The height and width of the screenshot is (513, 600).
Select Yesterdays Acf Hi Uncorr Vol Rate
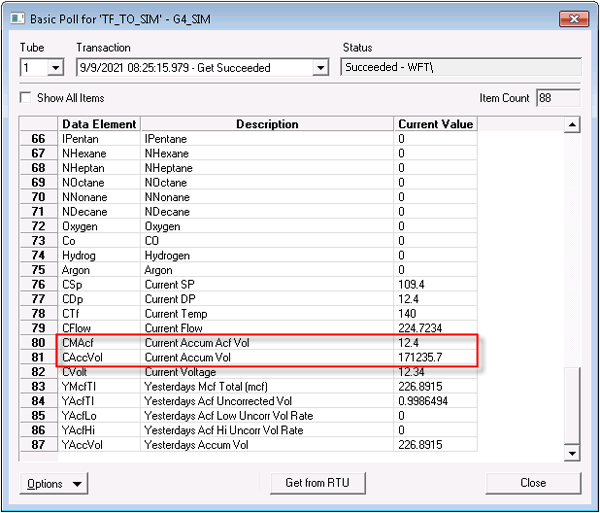click(x=267, y=430)
